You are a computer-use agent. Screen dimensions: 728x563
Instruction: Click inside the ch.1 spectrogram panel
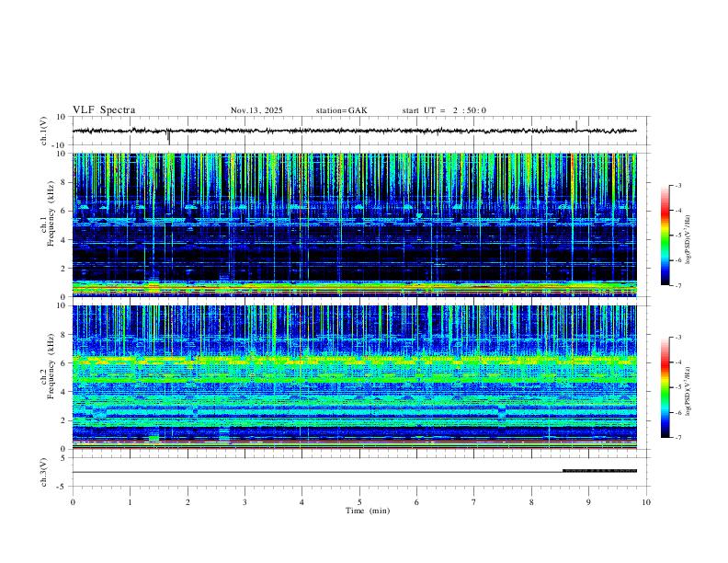point(354,224)
